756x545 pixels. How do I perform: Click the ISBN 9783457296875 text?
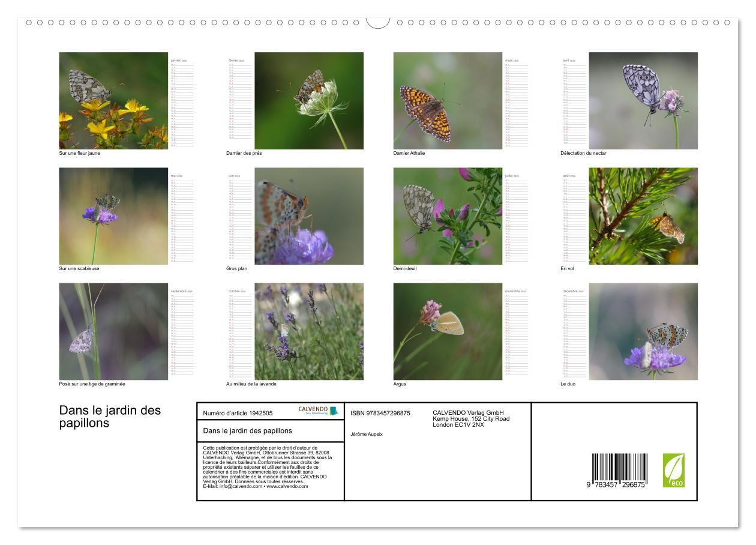tap(380, 413)
